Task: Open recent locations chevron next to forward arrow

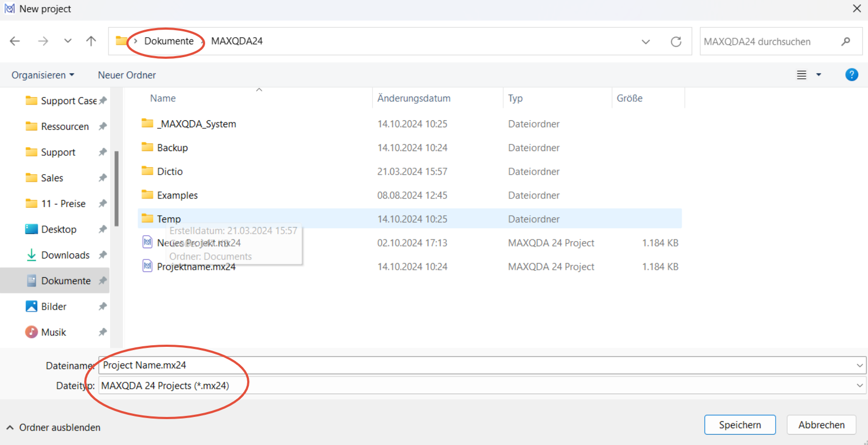Action: [67, 41]
